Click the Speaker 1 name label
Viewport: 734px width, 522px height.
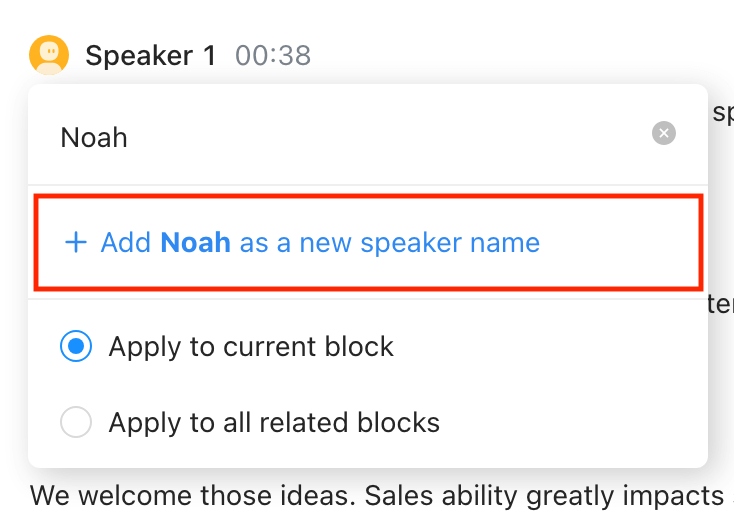pos(150,56)
